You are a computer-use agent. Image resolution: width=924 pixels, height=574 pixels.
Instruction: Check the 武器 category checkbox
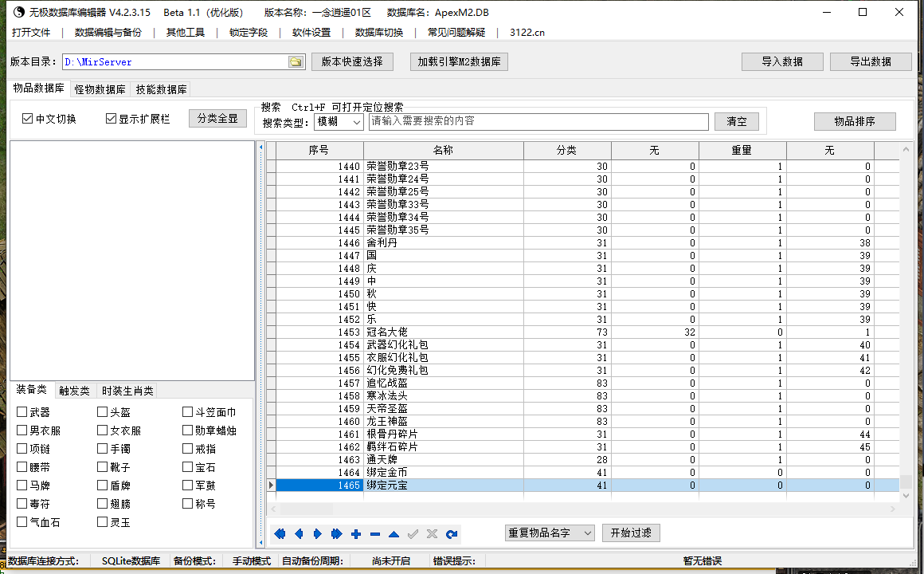tap(22, 412)
